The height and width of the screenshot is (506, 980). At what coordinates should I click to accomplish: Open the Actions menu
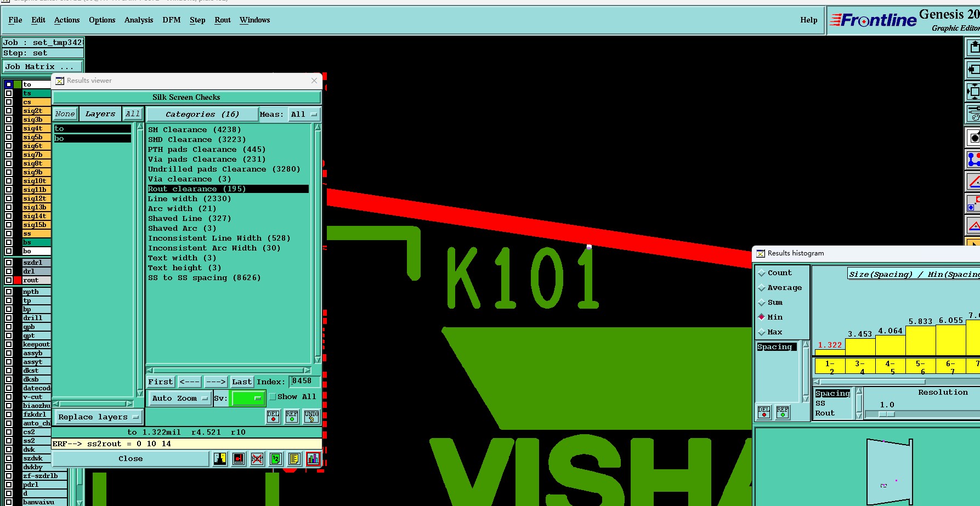[67, 20]
